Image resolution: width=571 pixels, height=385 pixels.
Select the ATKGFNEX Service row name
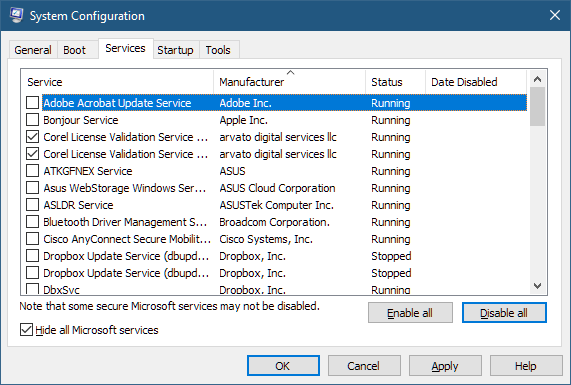click(88, 171)
